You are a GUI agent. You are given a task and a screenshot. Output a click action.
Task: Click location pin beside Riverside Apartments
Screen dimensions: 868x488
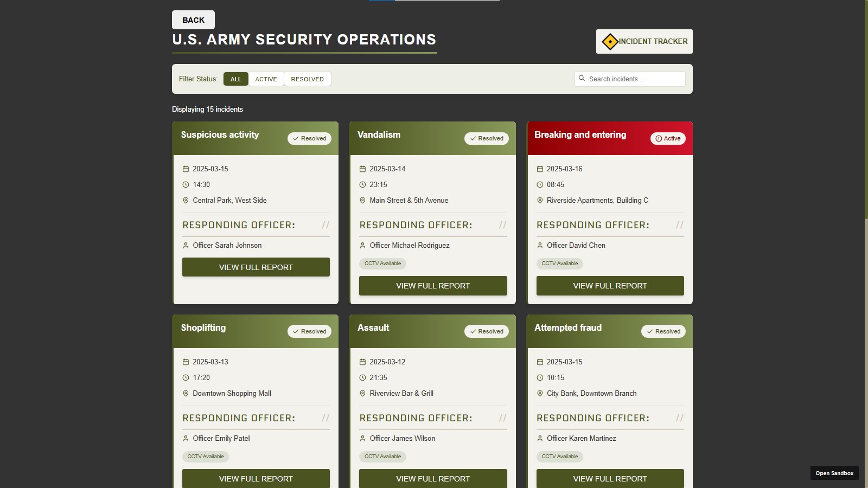pos(540,201)
